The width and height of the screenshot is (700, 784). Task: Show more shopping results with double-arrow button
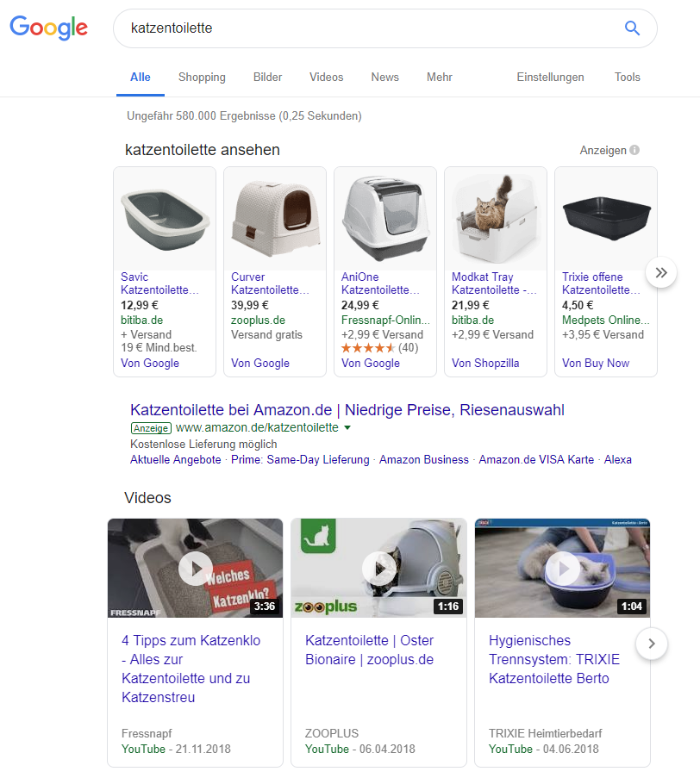click(661, 272)
